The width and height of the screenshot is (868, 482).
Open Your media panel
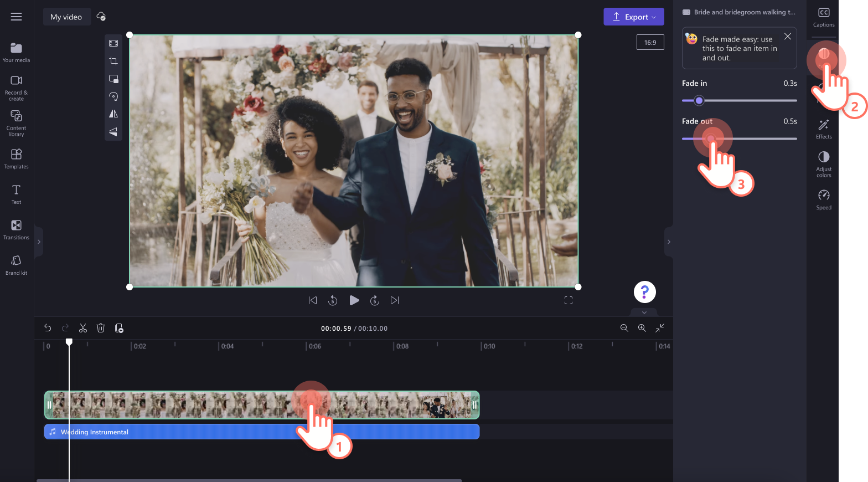(17, 53)
